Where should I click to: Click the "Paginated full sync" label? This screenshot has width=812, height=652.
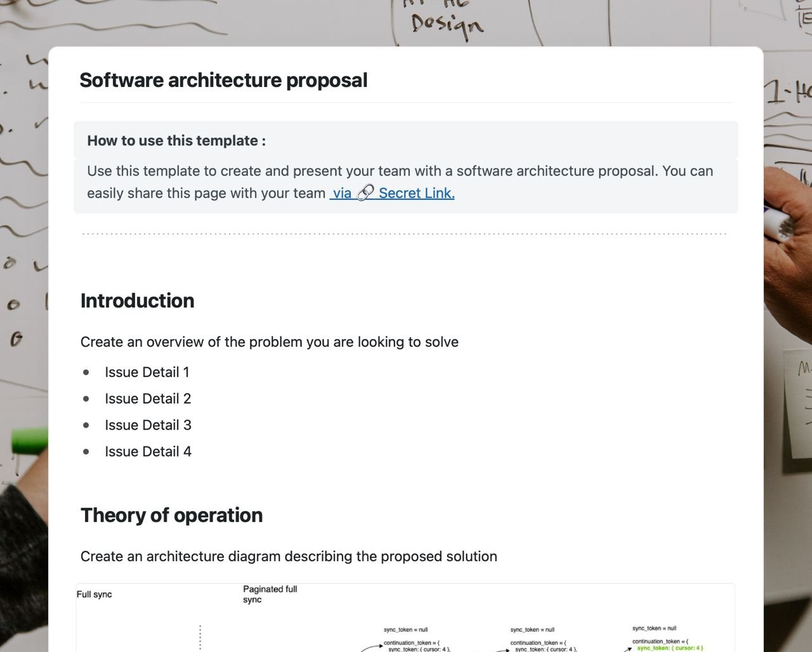pos(269,594)
